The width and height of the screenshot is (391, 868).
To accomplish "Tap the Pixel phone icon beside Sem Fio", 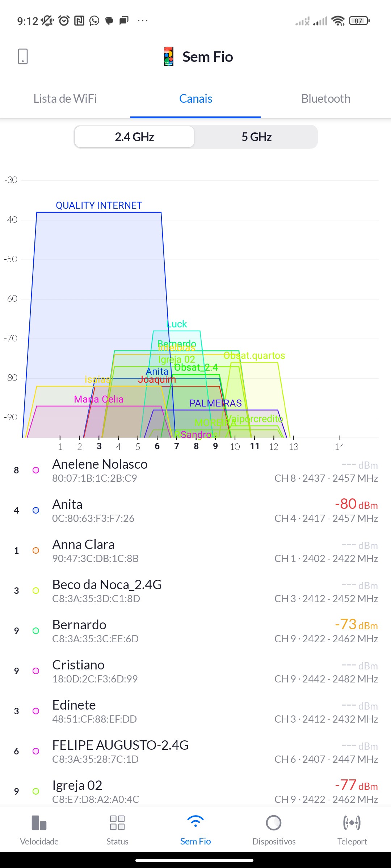I will [169, 57].
